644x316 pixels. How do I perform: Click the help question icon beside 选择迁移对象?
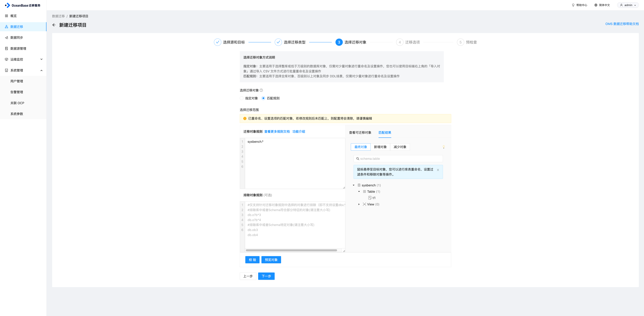[261, 90]
